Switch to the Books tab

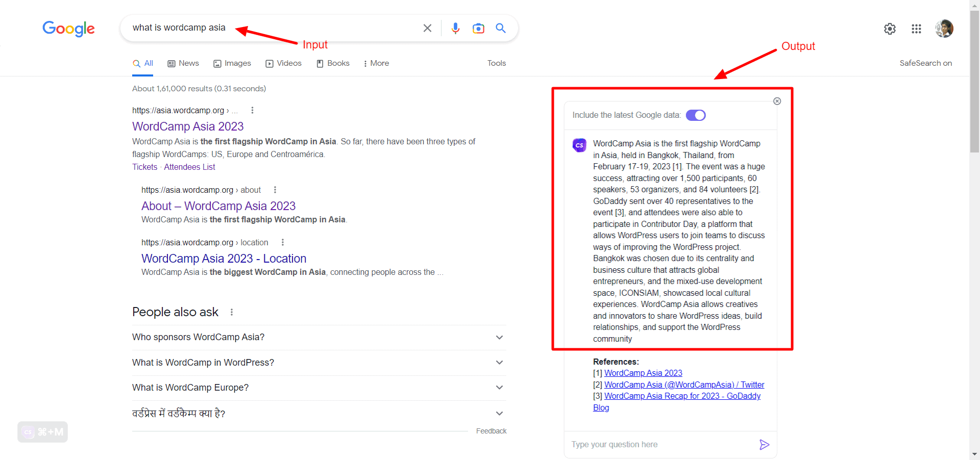(x=333, y=63)
